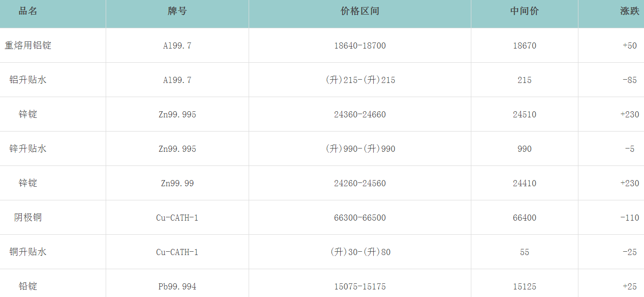The image size is (644, 297).
Task: Click the -85 change value
Action: pyautogui.click(x=629, y=80)
